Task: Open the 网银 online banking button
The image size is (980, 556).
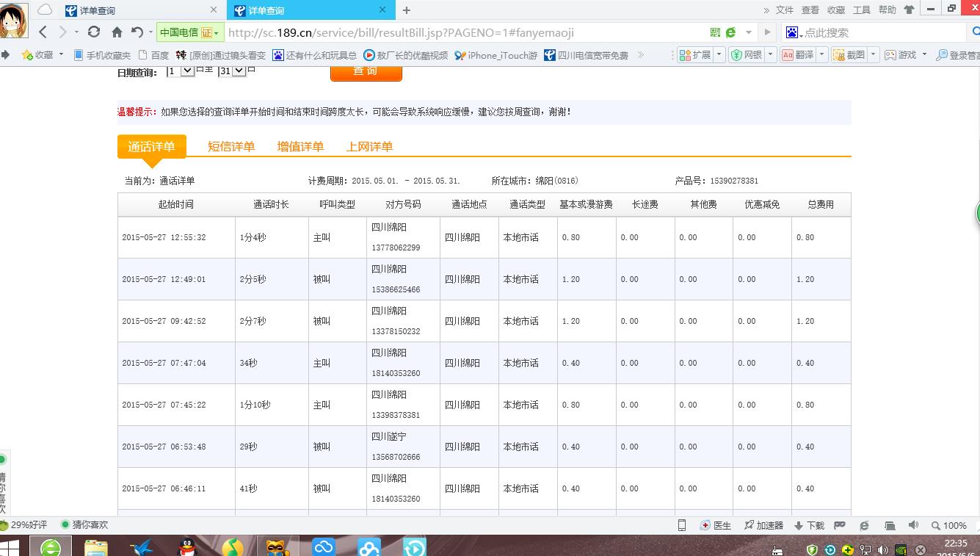Action: click(x=747, y=55)
